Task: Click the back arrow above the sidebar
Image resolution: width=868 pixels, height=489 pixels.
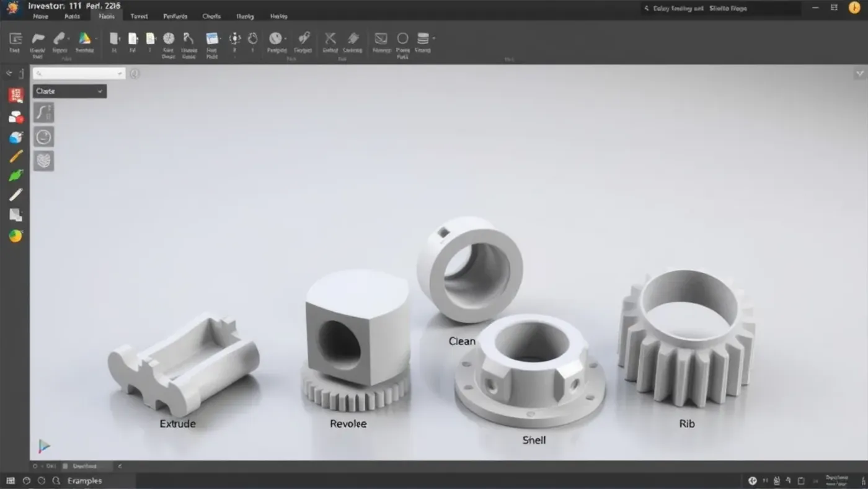Action: [x=9, y=73]
